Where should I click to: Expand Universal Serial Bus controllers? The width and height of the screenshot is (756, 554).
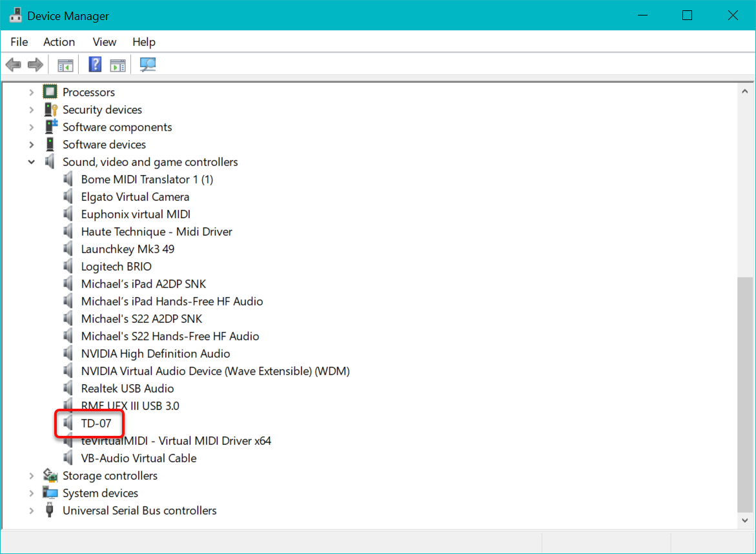click(x=31, y=511)
